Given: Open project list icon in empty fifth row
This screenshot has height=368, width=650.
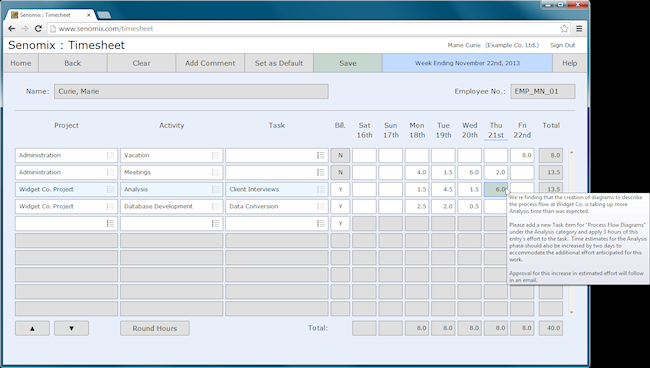Looking at the screenshot, I should tap(110, 223).
